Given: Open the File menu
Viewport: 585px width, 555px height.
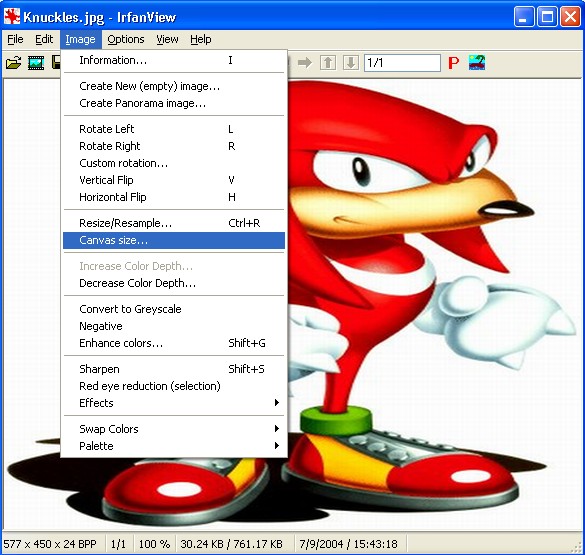Looking at the screenshot, I should click(x=15, y=39).
